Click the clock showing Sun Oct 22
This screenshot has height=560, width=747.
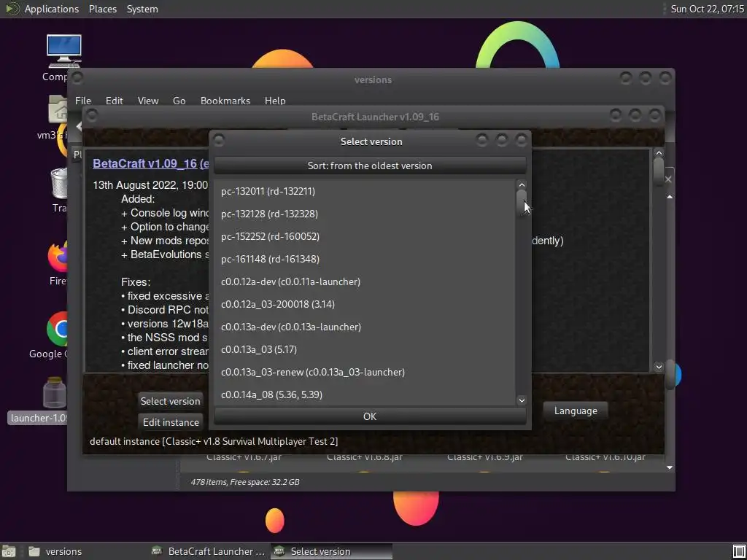coord(708,9)
